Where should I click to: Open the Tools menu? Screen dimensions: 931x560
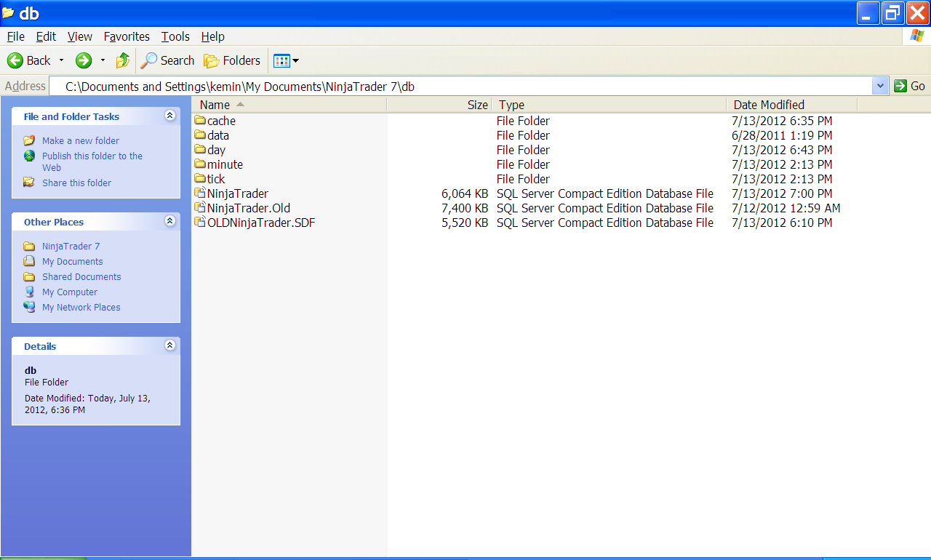pos(175,36)
